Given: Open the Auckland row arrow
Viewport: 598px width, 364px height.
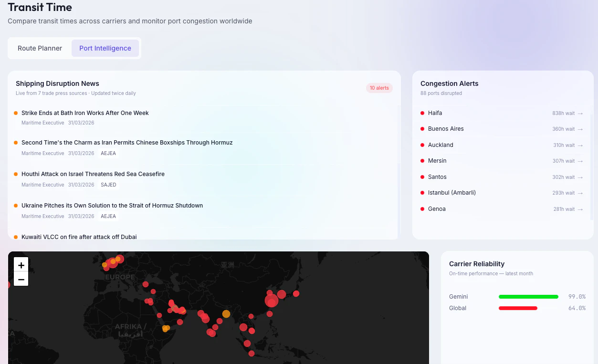Looking at the screenshot, I should pos(580,146).
